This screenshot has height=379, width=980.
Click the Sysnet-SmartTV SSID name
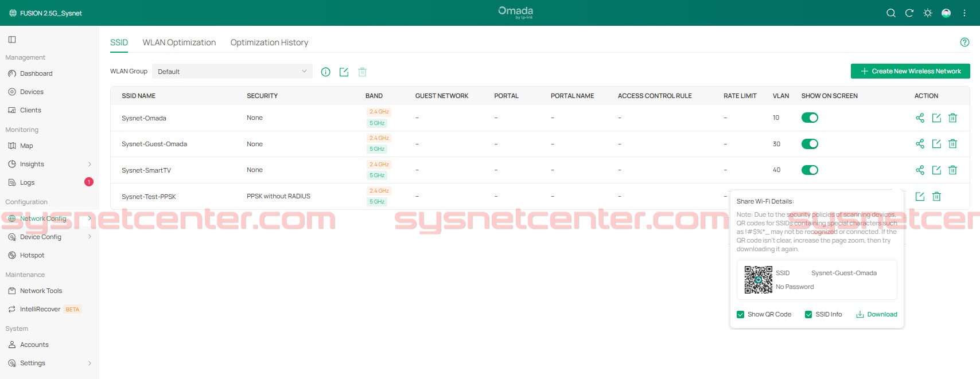pos(146,170)
